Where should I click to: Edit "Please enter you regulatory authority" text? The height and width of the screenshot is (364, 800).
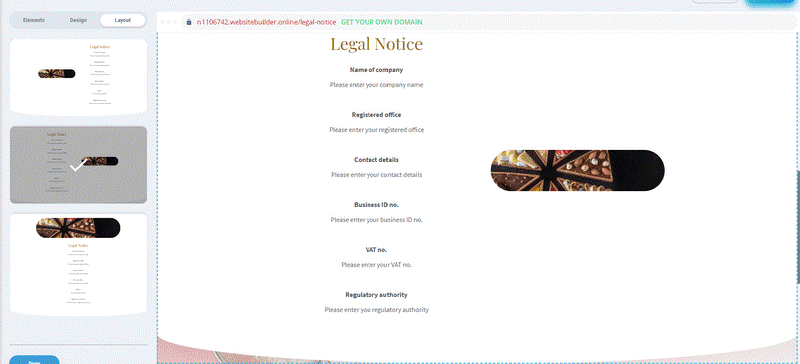[x=377, y=310]
